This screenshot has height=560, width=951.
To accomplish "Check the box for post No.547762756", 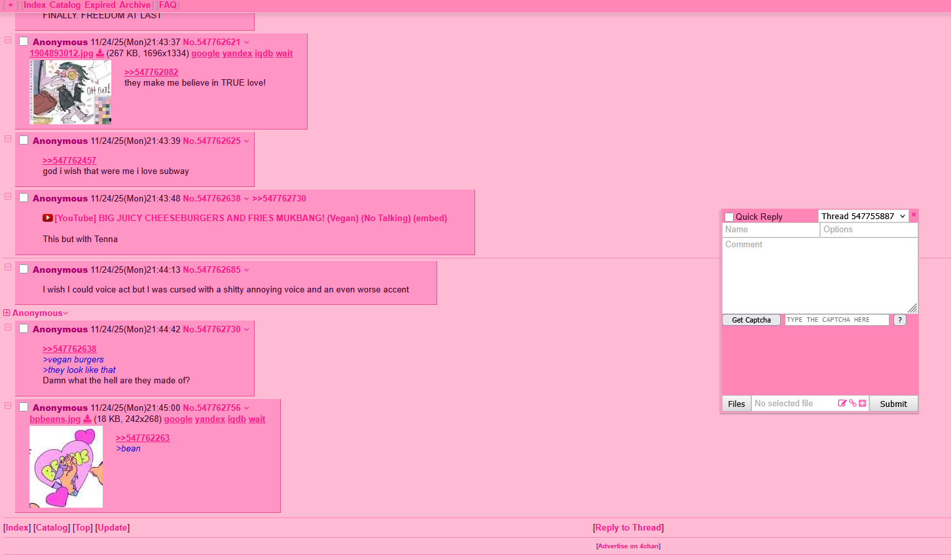I will tap(24, 407).
